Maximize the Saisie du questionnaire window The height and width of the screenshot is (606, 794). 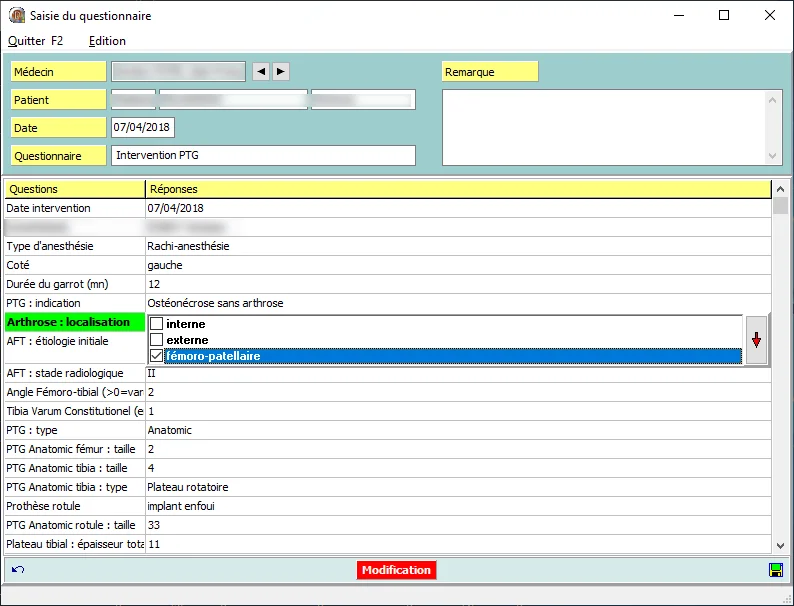point(724,15)
